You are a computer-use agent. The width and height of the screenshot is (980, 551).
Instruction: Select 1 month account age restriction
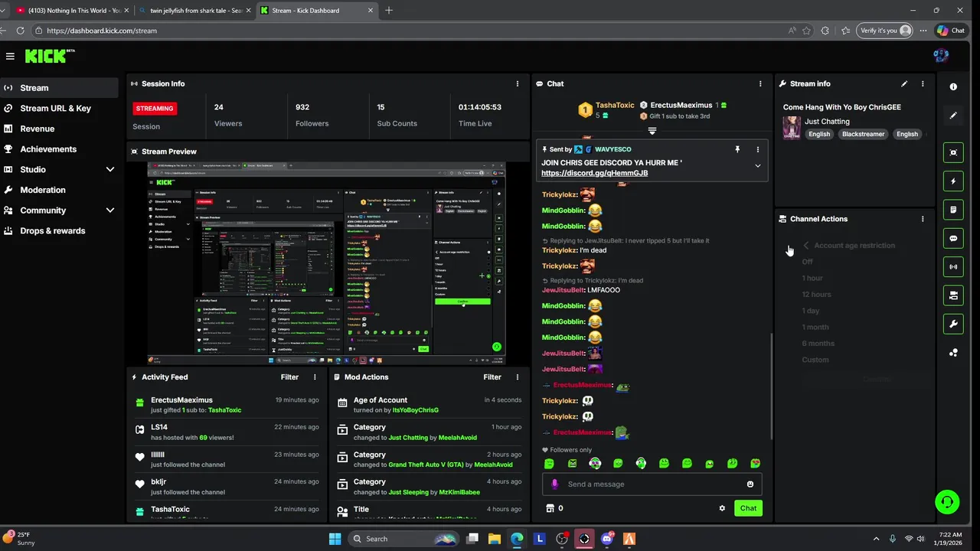815,327
